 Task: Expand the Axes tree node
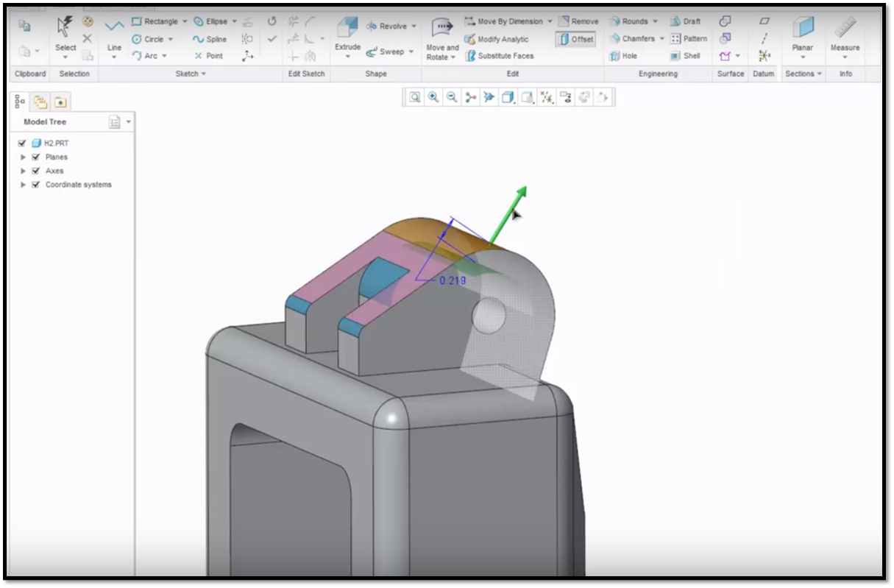24,171
